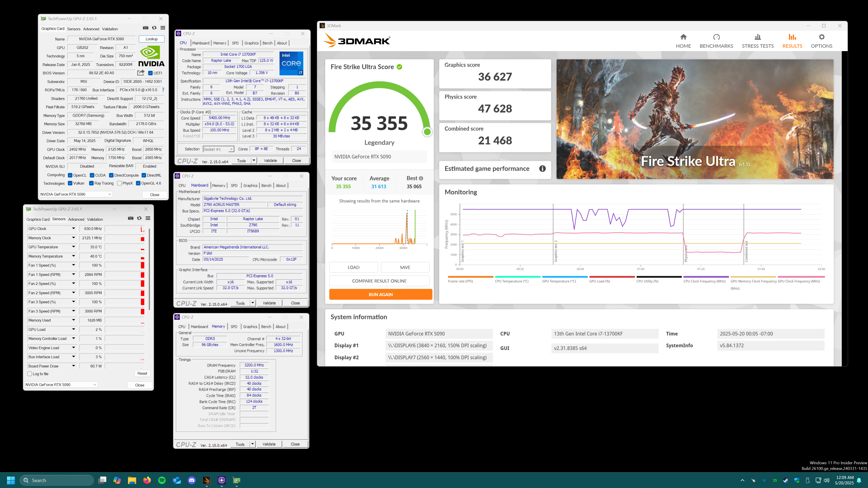This screenshot has width=868, height=488.
Task: Click the refresh icon in GPU-Z Graphics Card window
Action: (x=154, y=28)
